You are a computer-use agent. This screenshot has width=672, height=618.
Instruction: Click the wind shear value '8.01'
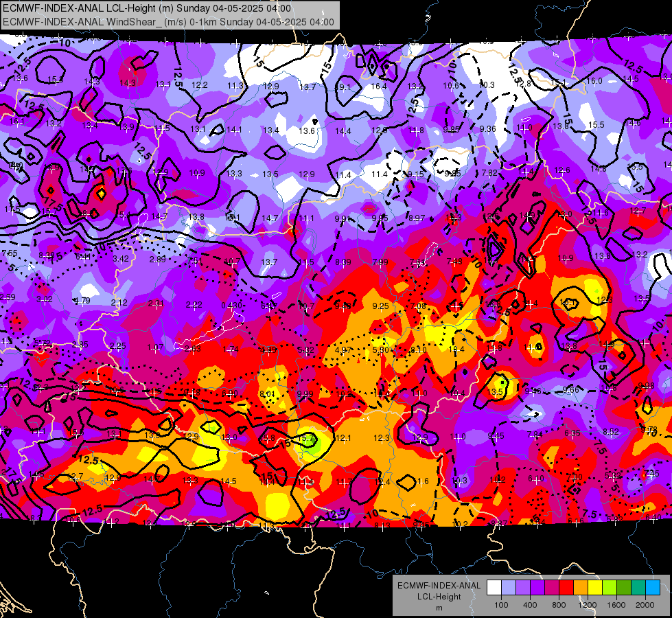pos(267,393)
